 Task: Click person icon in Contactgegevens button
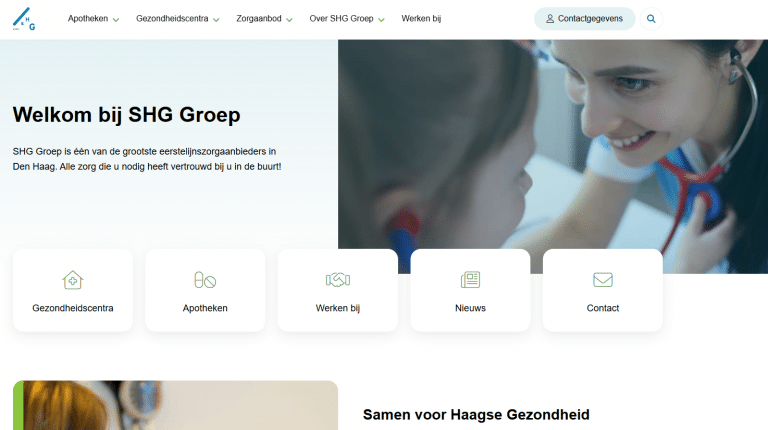click(x=550, y=19)
